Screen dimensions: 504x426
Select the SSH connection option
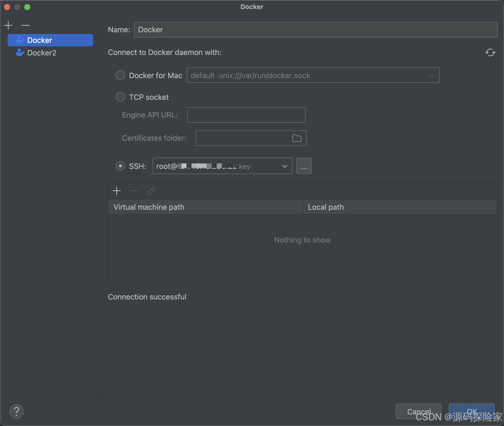(120, 166)
